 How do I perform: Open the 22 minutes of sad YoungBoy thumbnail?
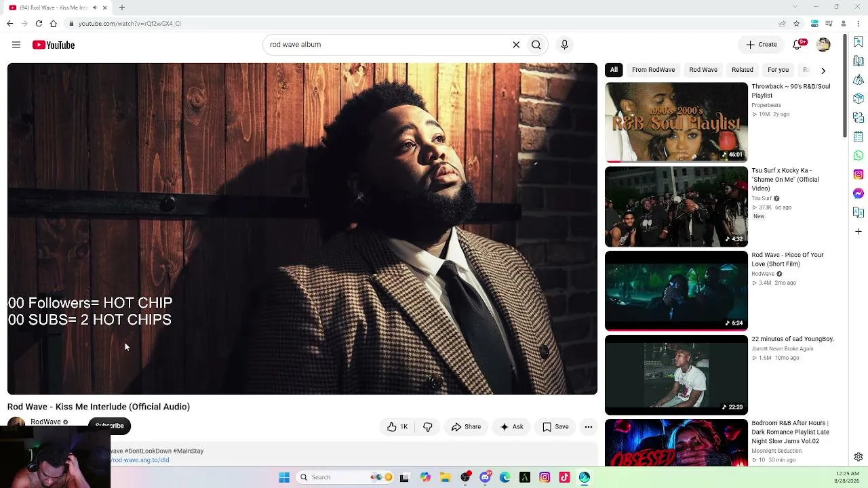click(x=676, y=375)
